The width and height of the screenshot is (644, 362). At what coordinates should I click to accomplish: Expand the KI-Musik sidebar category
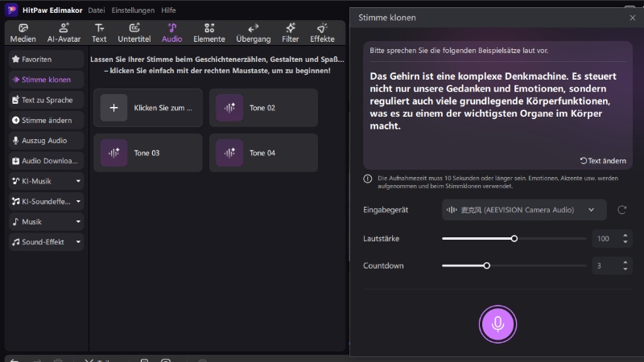78,181
